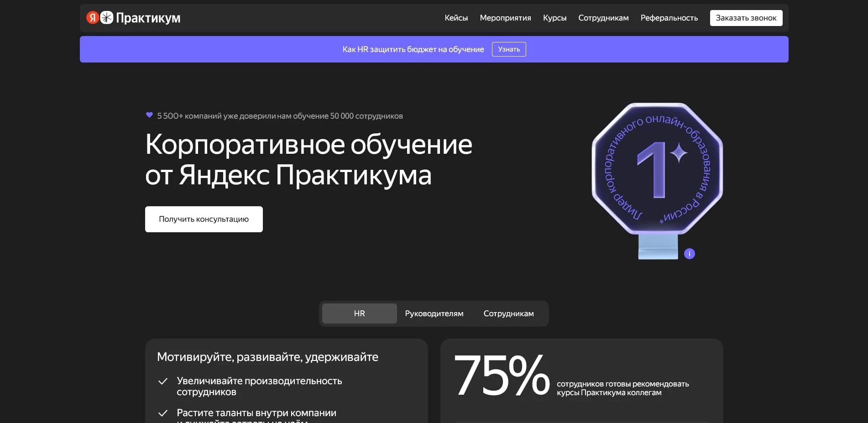Switch to the Сотрудникам tab
The width and height of the screenshot is (868, 423).
[508, 313]
